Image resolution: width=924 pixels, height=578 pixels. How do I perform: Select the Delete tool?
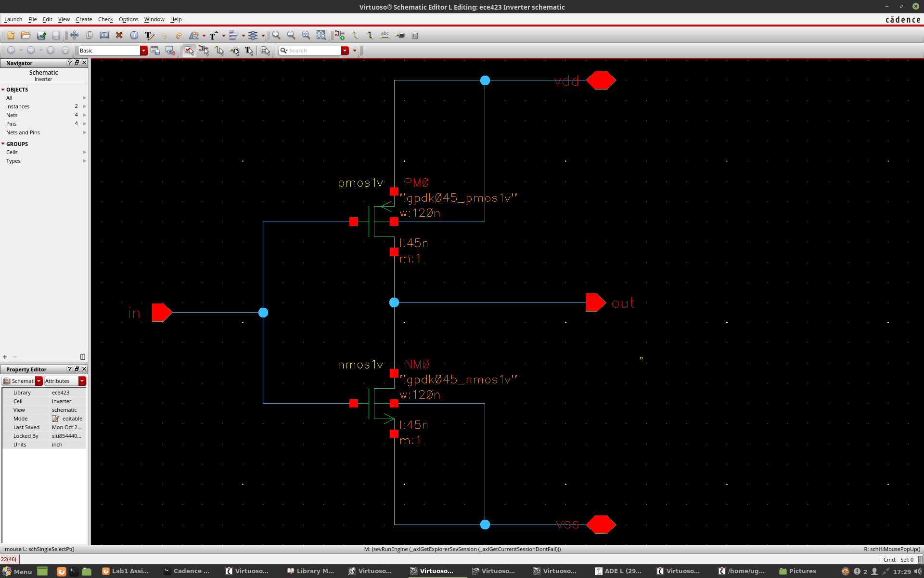coord(119,35)
